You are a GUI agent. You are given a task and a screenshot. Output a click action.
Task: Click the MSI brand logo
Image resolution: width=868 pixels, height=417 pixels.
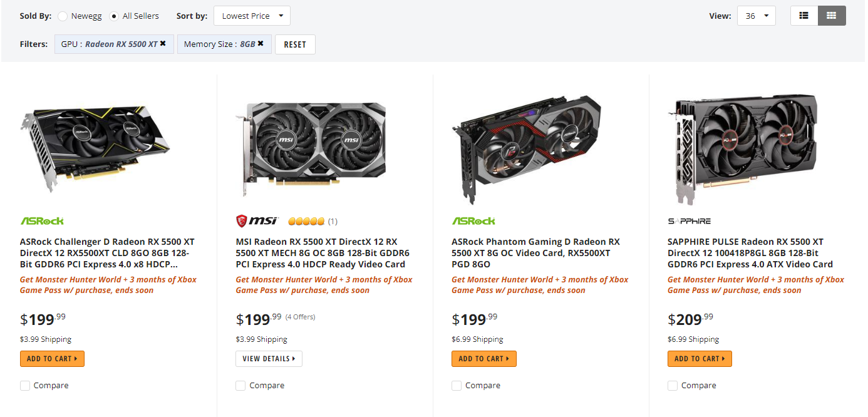[x=257, y=220]
